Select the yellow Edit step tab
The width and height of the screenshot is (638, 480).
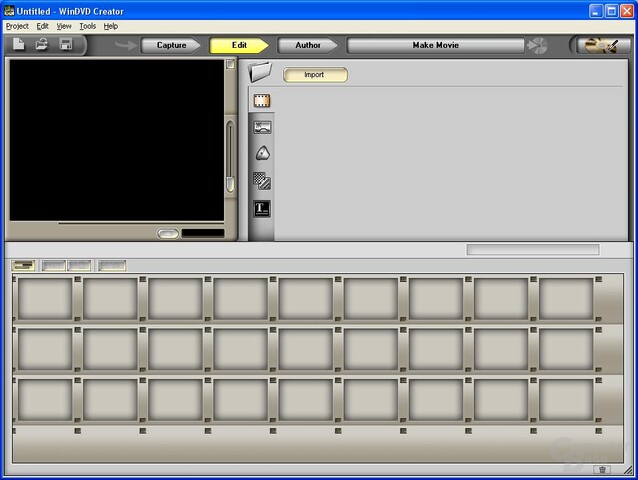click(239, 45)
